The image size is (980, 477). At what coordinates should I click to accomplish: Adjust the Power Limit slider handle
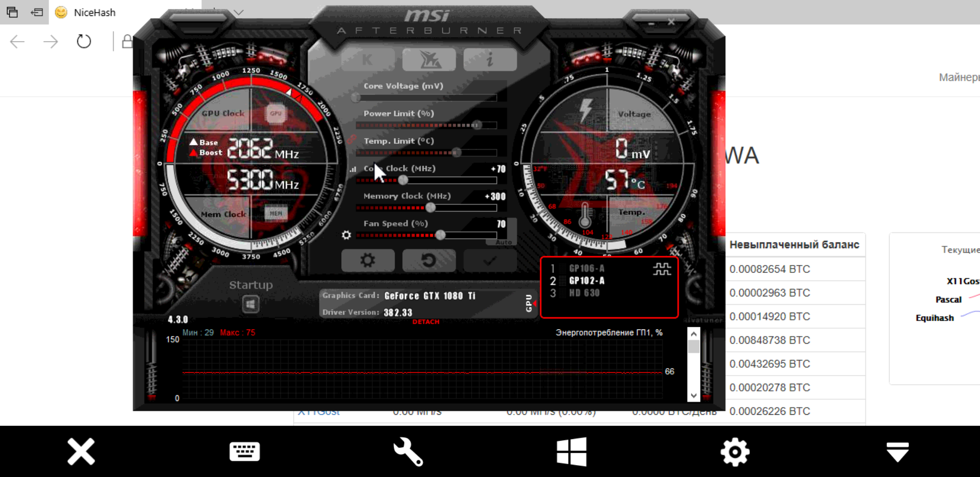tap(477, 125)
